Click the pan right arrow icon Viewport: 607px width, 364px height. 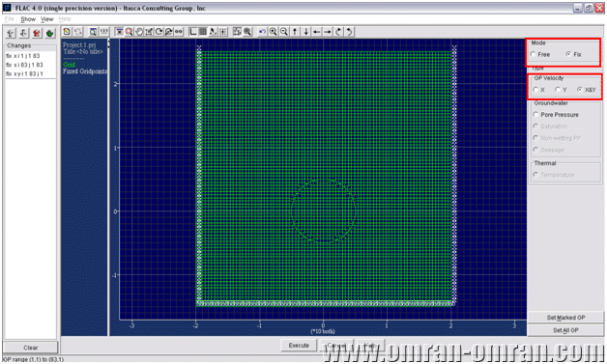[x=328, y=32]
